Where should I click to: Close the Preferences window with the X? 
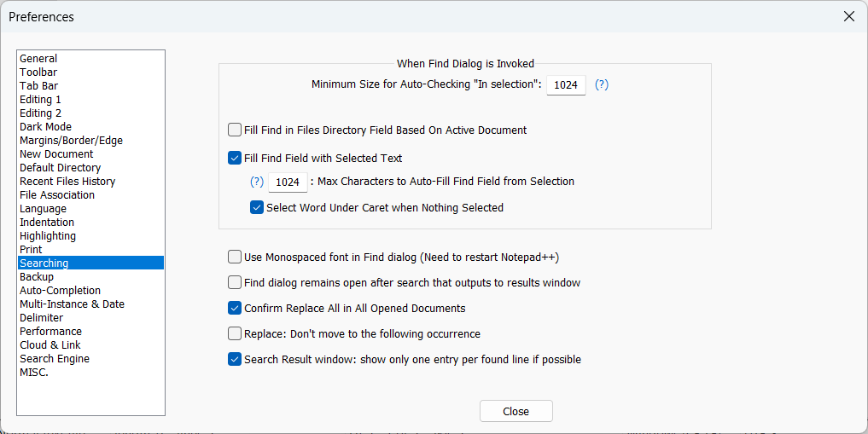pyautogui.click(x=848, y=16)
